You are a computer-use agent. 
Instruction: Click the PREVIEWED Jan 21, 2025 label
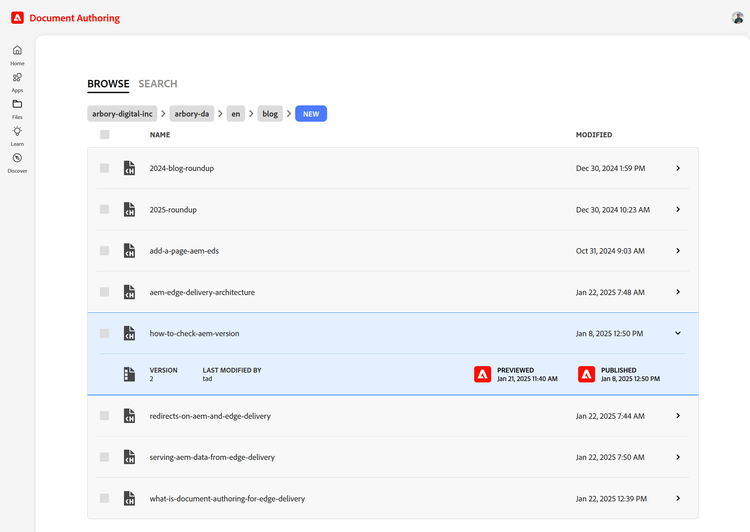(x=527, y=374)
